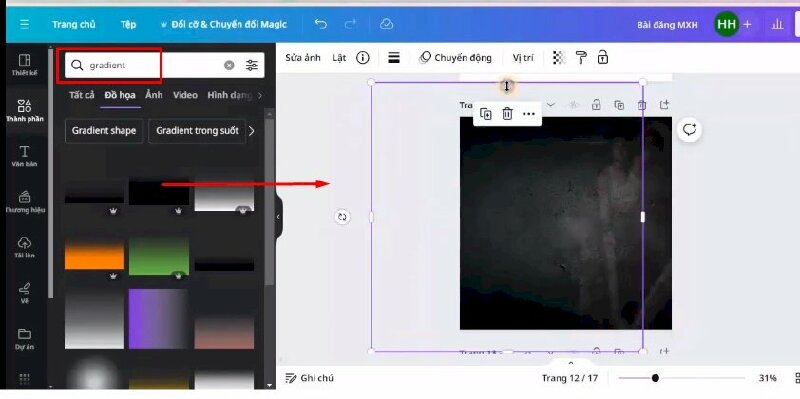Open more options three dots
Image resolution: width=800 pixels, height=399 pixels.
tap(529, 114)
